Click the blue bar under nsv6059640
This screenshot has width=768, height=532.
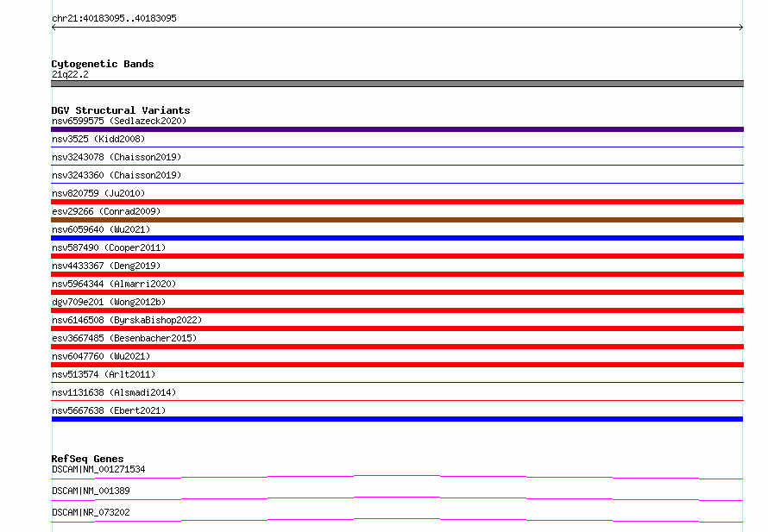tap(397, 238)
